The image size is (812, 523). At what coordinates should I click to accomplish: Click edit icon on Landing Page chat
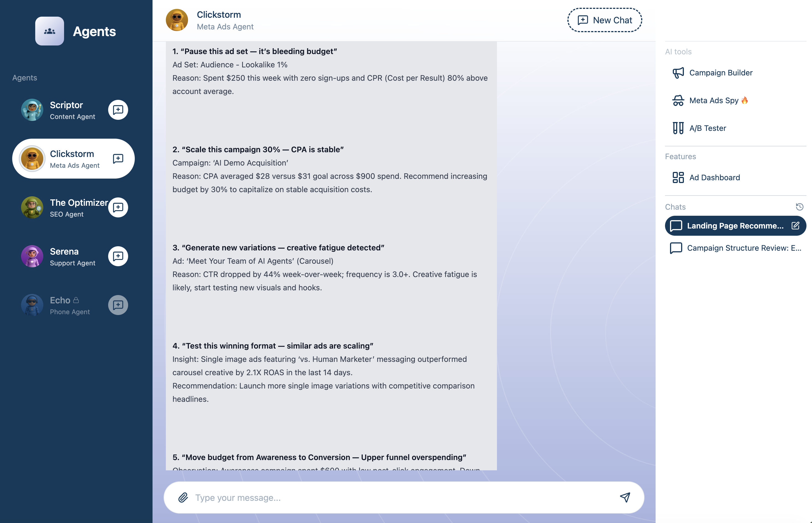795,225
